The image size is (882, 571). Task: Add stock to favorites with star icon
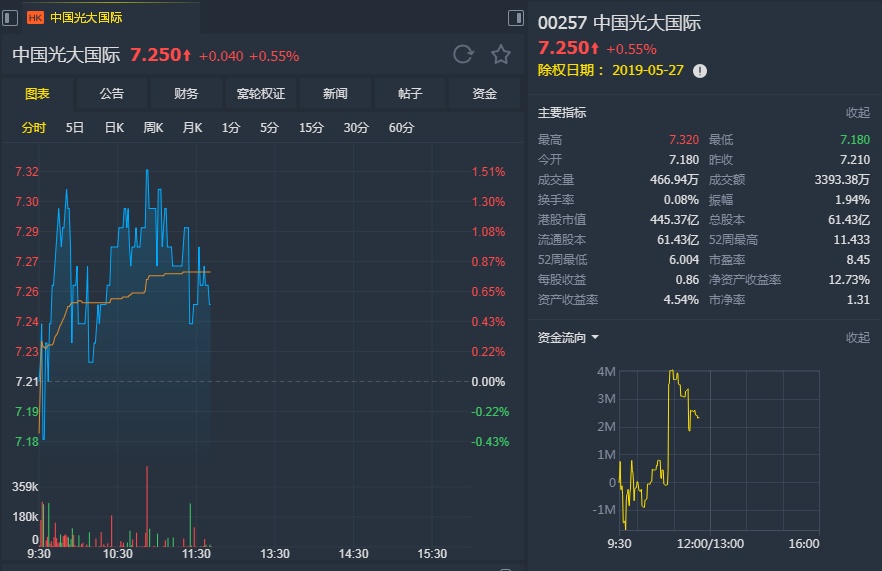501,55
